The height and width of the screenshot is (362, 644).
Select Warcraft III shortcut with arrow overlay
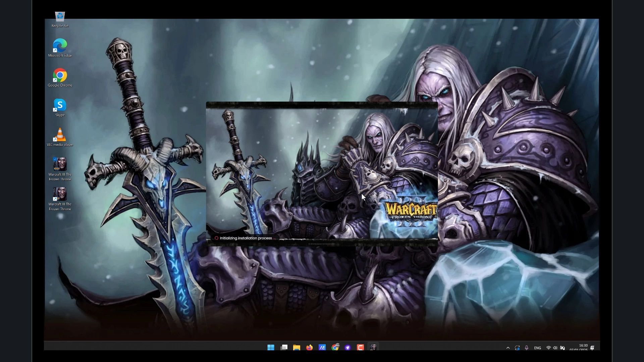(60, 199)
